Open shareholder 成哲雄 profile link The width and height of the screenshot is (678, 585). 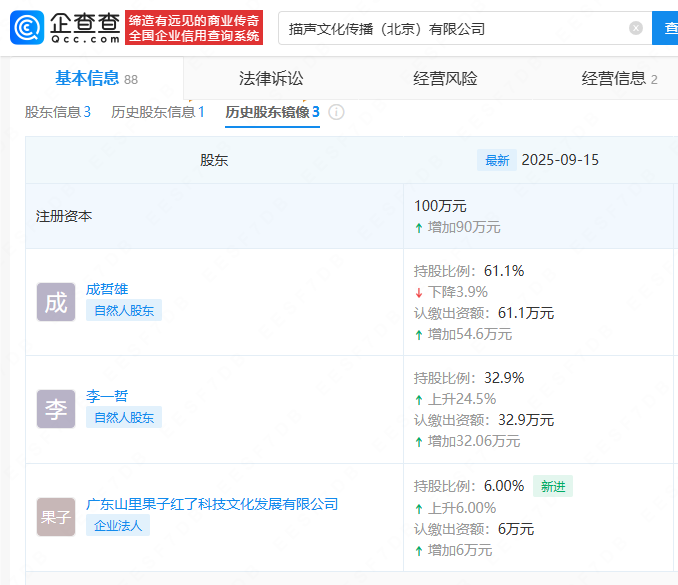pos(107,289)
